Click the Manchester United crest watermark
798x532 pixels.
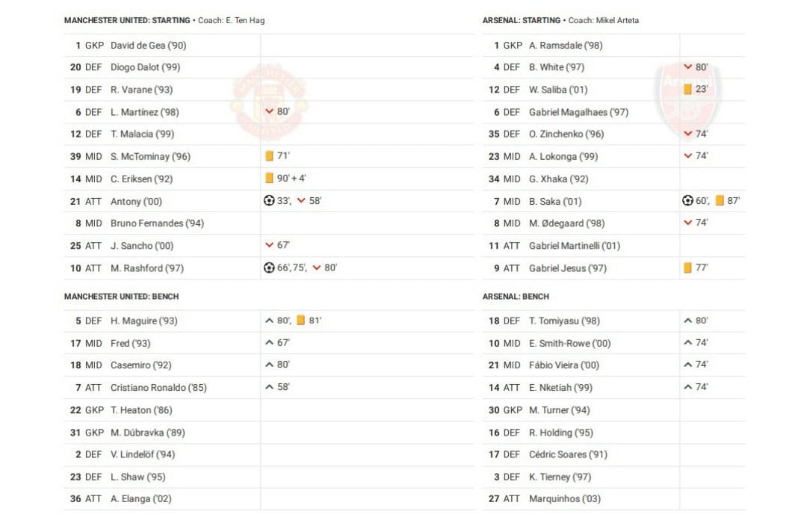[x=269, y=102]
